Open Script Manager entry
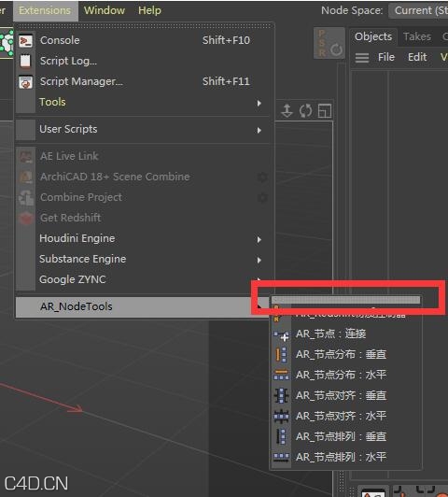 (x=143, y=81)
